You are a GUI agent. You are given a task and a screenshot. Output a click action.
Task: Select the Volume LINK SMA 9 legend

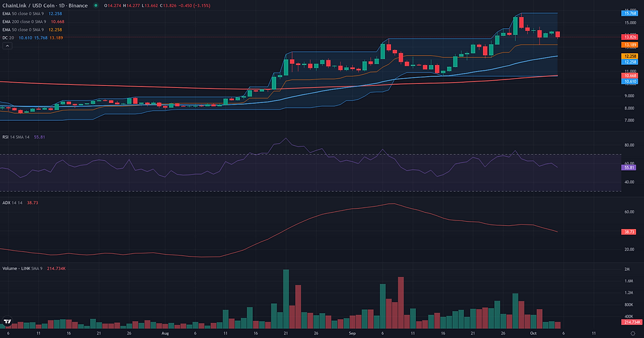click(34, 268)
